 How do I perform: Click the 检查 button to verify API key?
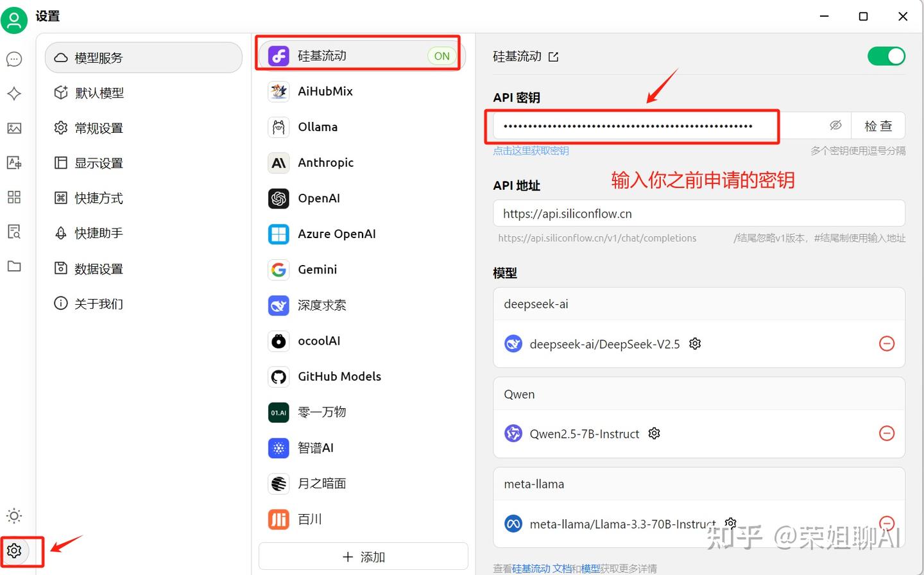[878, 125]
